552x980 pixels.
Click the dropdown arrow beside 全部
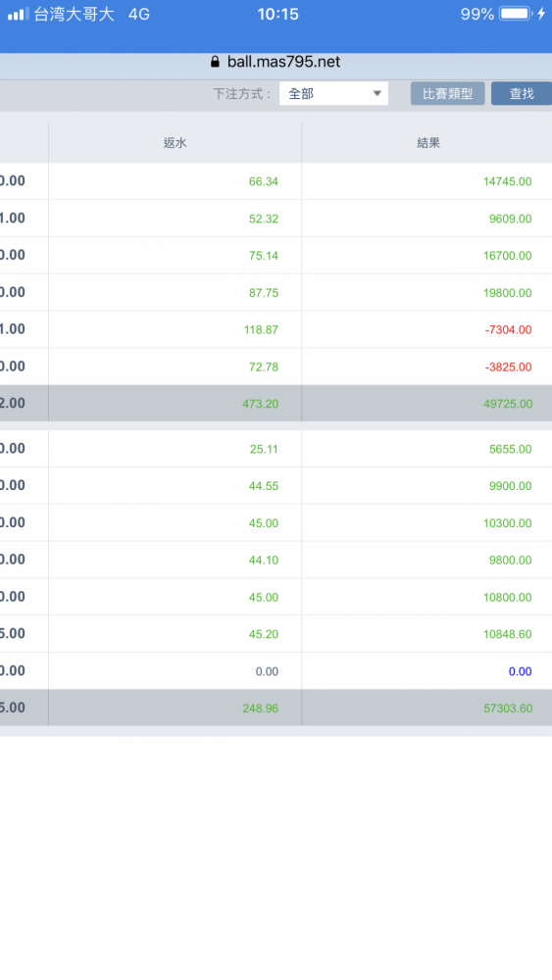376,94
